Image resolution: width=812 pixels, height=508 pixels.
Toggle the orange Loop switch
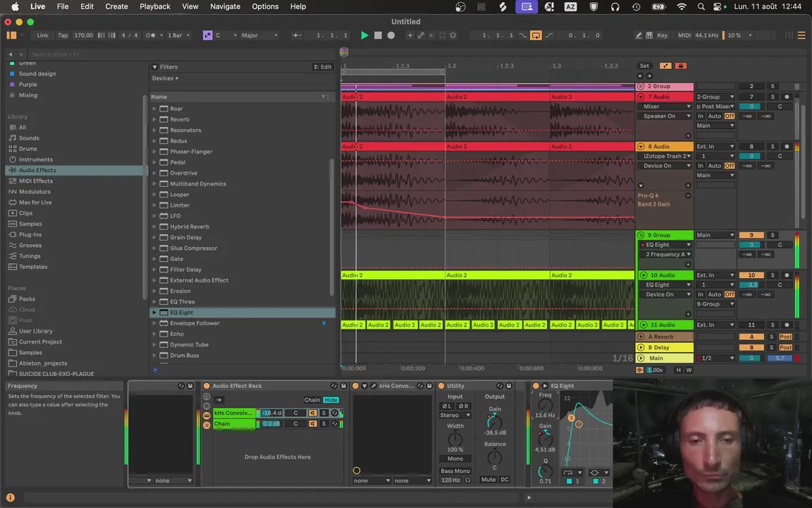536,35
